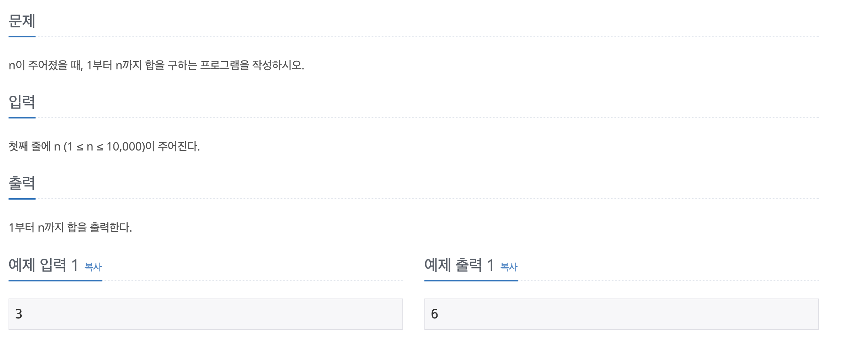
Task: Click the blue underline below 예제 입력 1
Action: tap(55, 281)
